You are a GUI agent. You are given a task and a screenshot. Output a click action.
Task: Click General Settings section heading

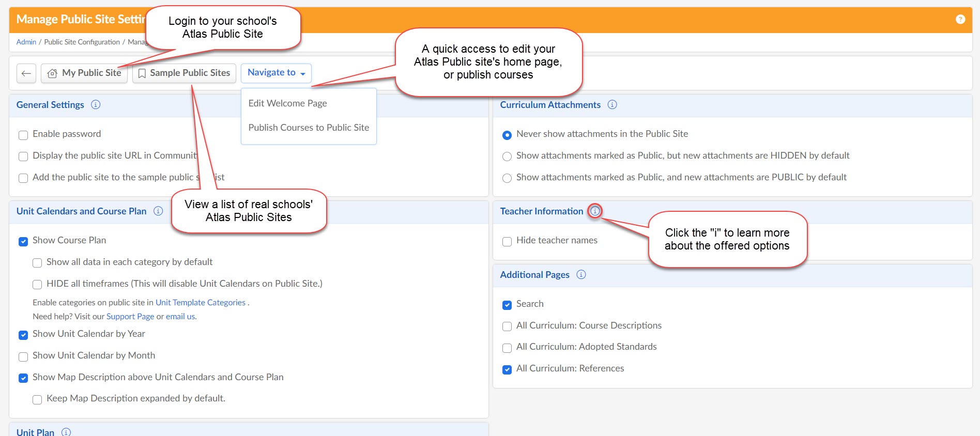tap(50, 105)
